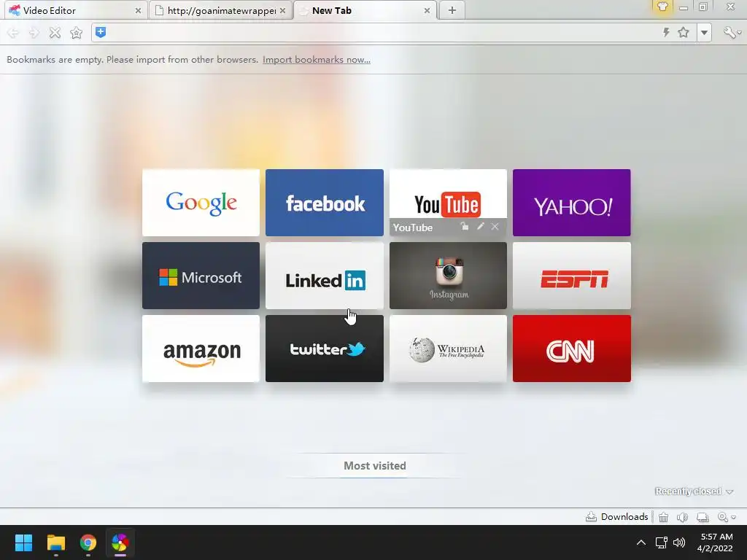Open the CNN quick access tile
Viewport: 747px width, 560px height.
click(572, 348)
